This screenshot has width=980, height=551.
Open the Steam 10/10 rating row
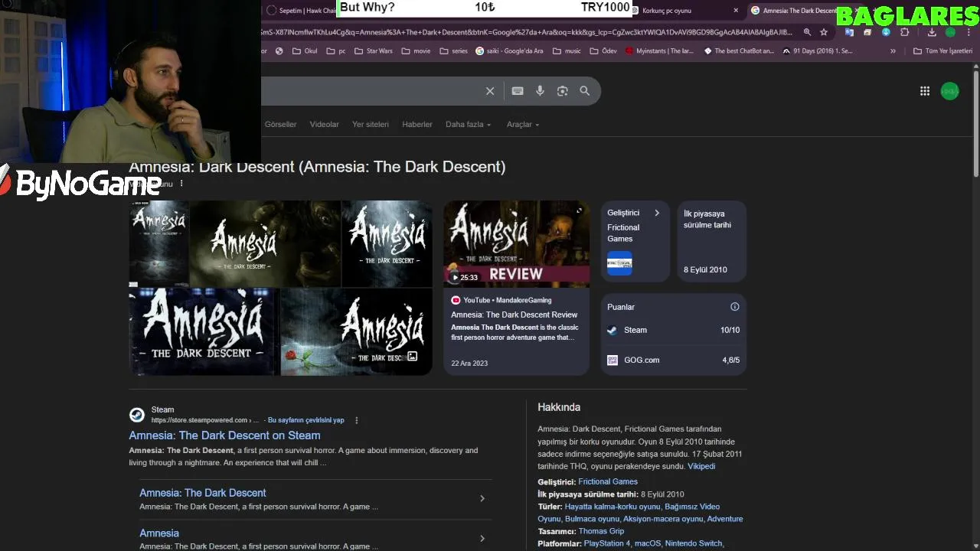[x=673, y=330]
